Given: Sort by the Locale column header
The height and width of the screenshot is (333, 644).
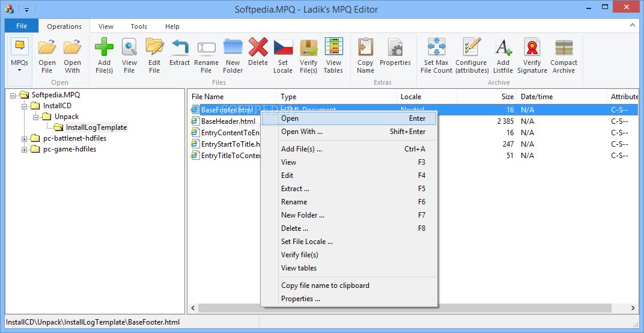Looking at the screenshot, I should [427, 97].
